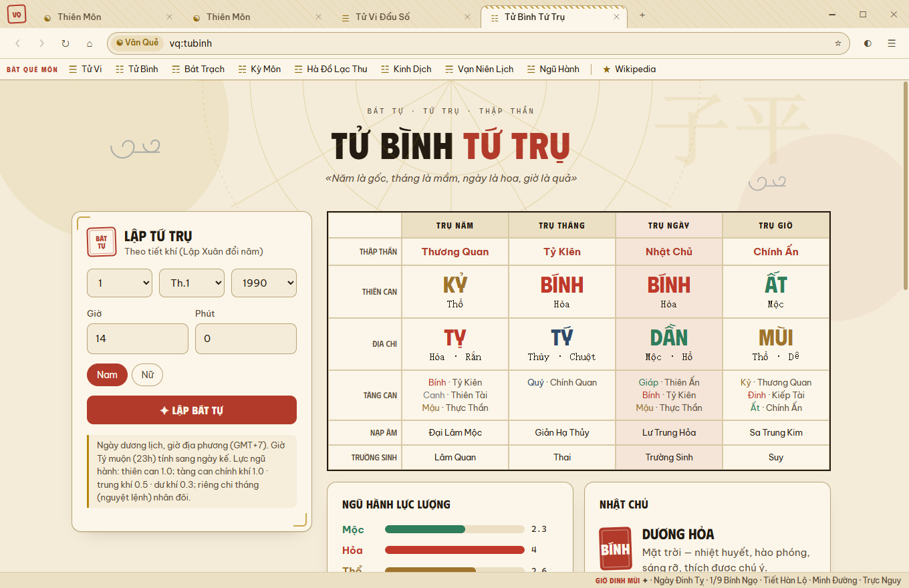Screen dimensions: 909x588
Task: Open the Tử Vi bookmark
Action: pyautogui.click(x=86, y=69)
